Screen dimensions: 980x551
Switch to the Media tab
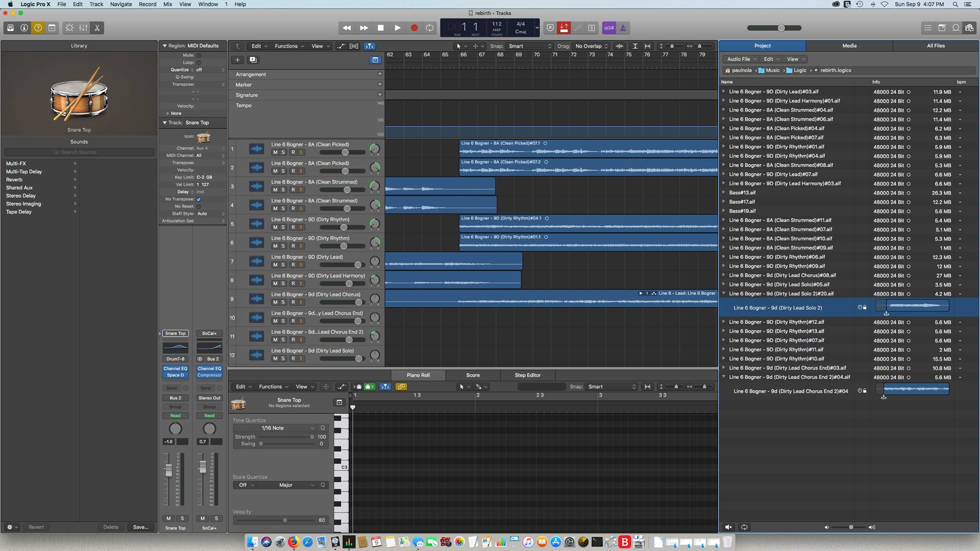click(x=849, y=46)
